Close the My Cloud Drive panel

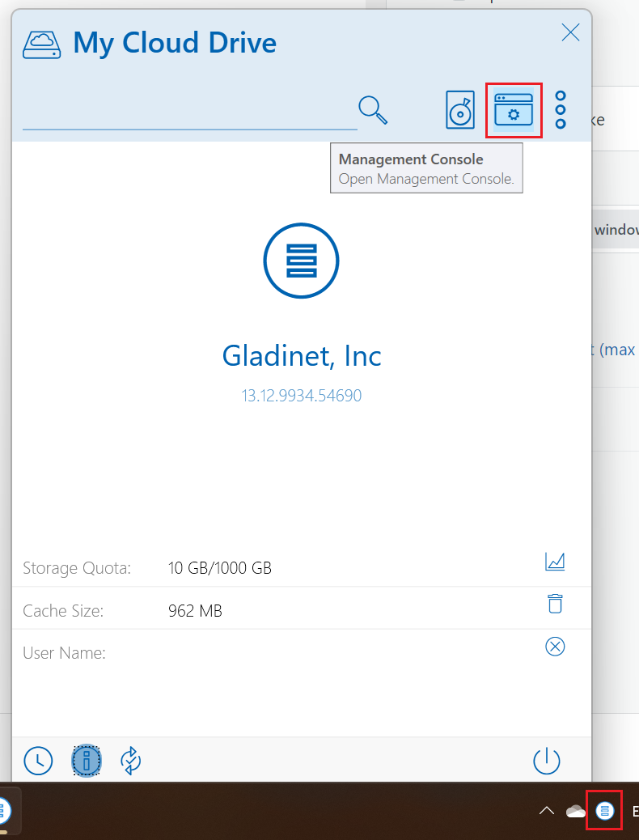pos(570,32)
